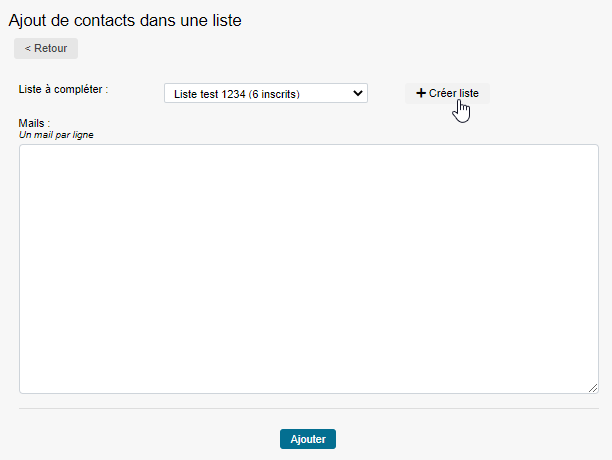Click the "Mails :" label
This screenshot has height=460, width=612.
coord(35,123)
